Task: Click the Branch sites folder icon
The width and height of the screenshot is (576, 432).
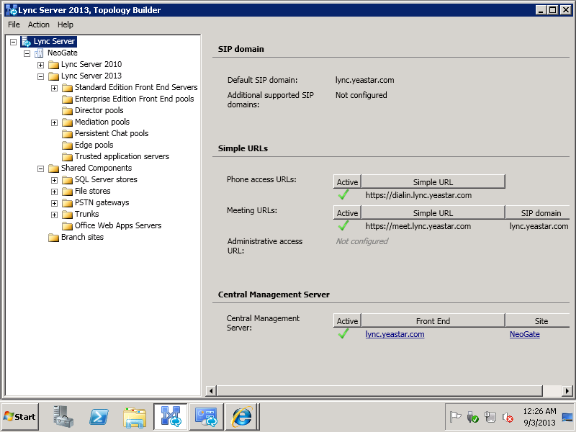Action: pos(54,237)
